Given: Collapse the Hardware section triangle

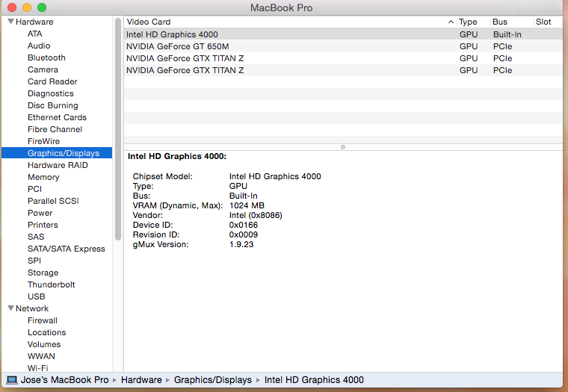Looking at the screenshot, I should [10, 22].
